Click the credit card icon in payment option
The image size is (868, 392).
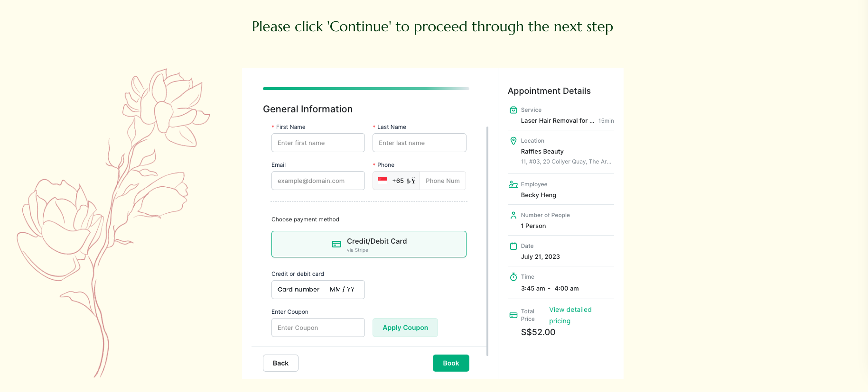(336, 244)
